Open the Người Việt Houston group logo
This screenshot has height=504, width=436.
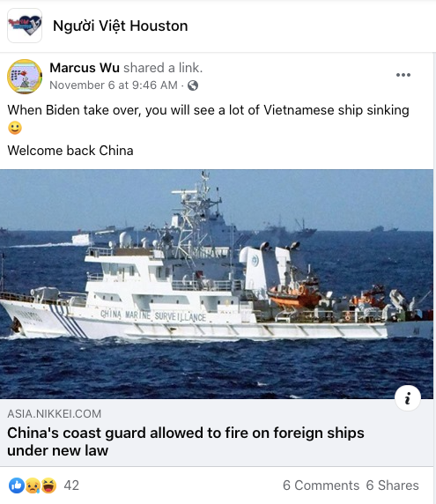pyautogui.click(x=25, y=26)
